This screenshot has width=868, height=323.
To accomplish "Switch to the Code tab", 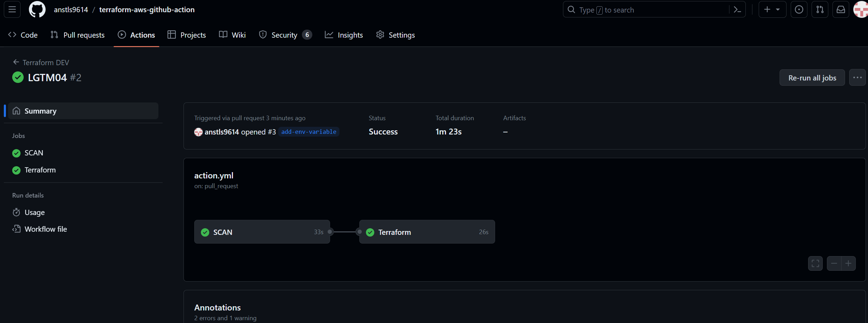I will point(23,35).
